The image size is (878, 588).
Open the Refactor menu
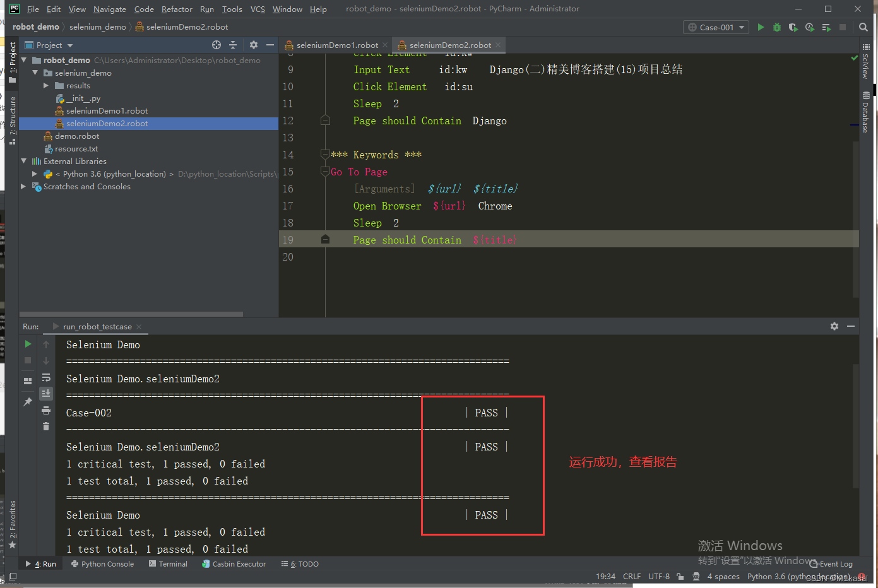(x=177, y=9)
